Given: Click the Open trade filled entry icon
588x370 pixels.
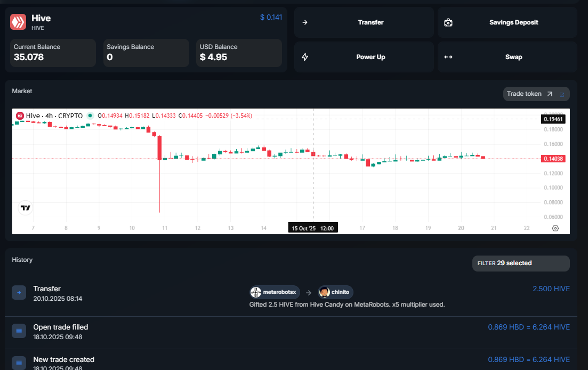Looking at the screenshot, I should click(19, 331).
